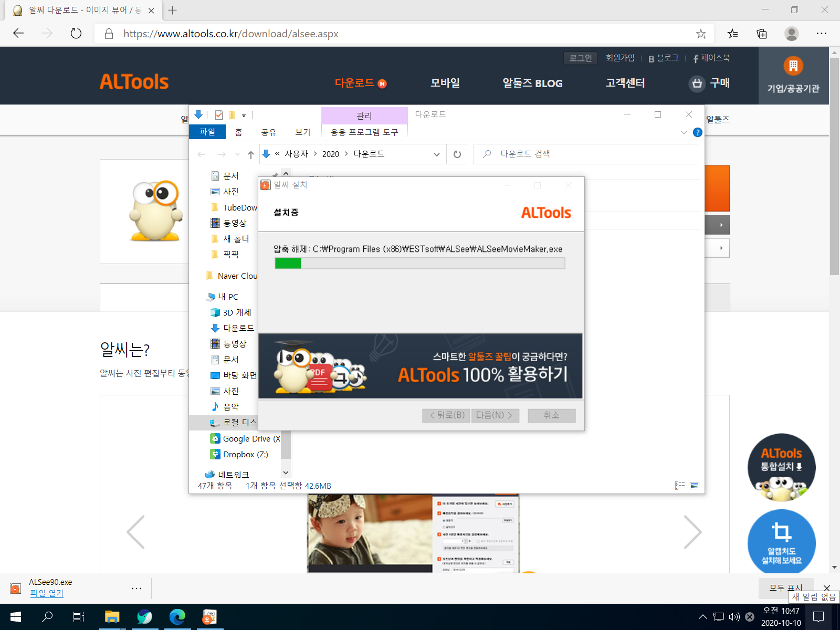Screen dimensions: 840x630
Task: Select 3D 개체 in navigation pane
Action: tap(231, 312)
